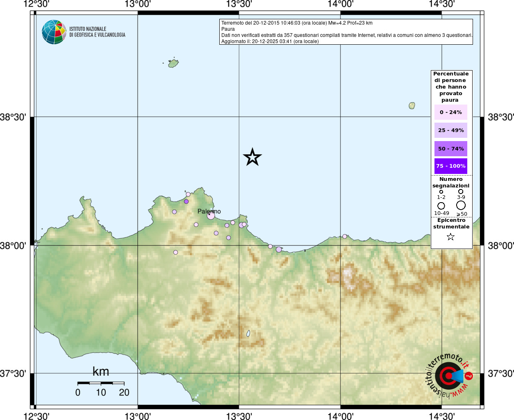Viewport: 514px width, 420px height.
Task: Click the epicenter star symbol in the legend
Action: (x=450, y=237)
